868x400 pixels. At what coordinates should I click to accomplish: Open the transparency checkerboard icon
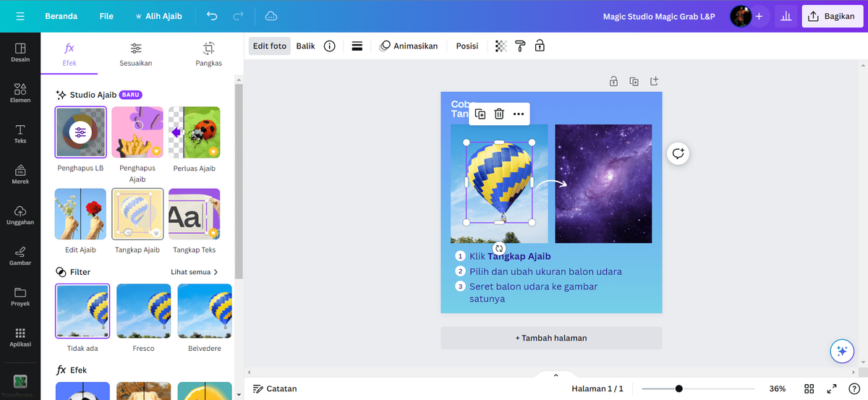pyautogui.click(x=501, y=46)
